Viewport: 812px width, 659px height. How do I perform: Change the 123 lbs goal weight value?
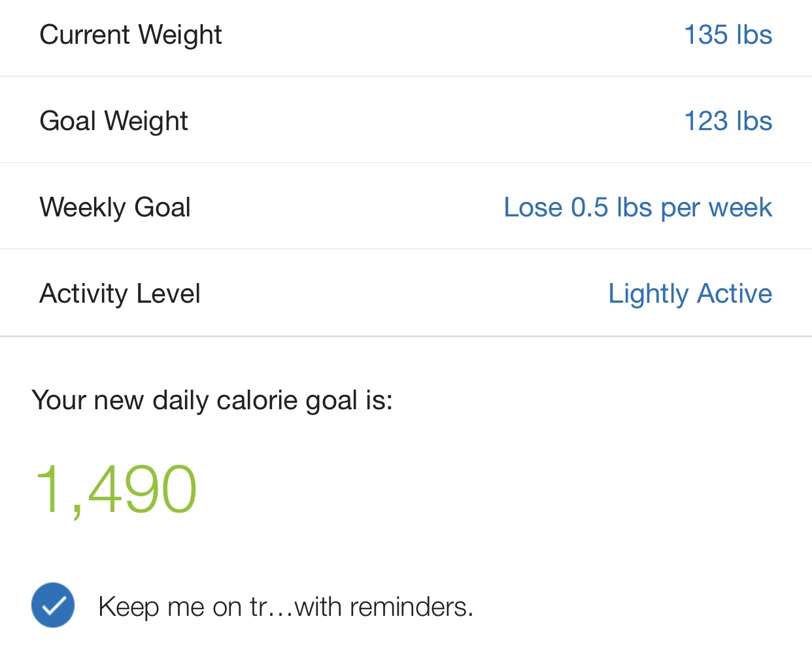click(x=727, y=121)
